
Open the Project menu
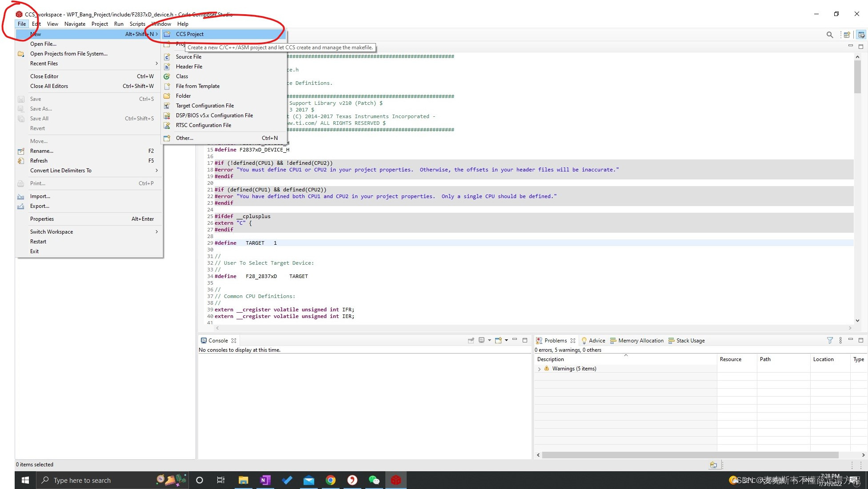click(x=100, y=24)
